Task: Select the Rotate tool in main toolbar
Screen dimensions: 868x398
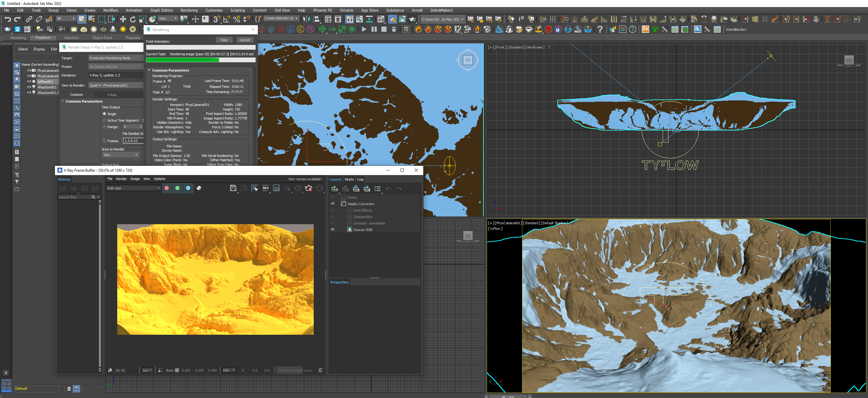Action: tap(133, 19)
